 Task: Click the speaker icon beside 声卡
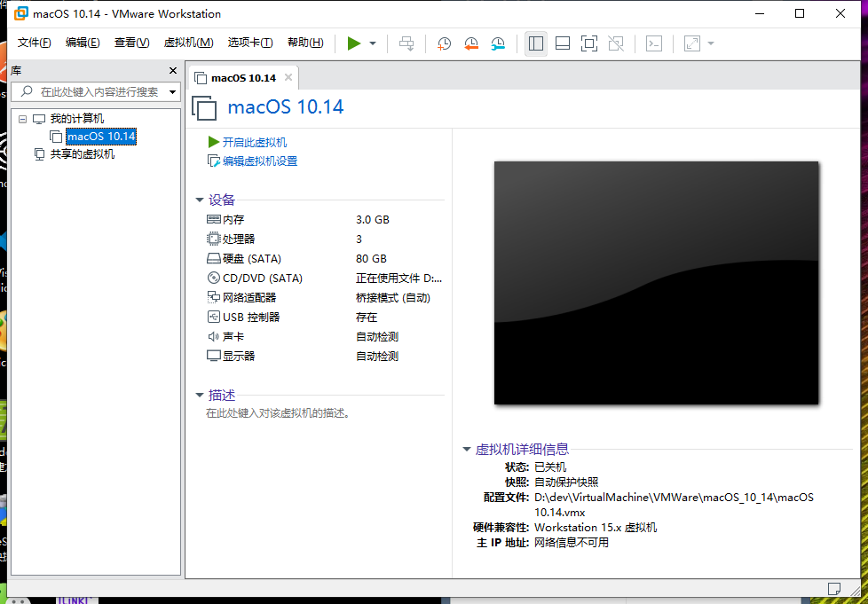tap(214, 336)
